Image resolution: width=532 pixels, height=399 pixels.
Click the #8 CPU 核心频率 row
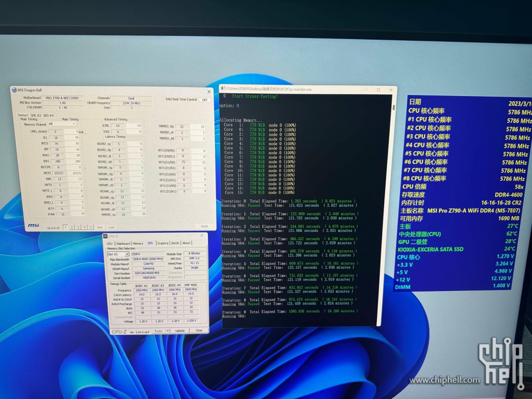point(464,179)
